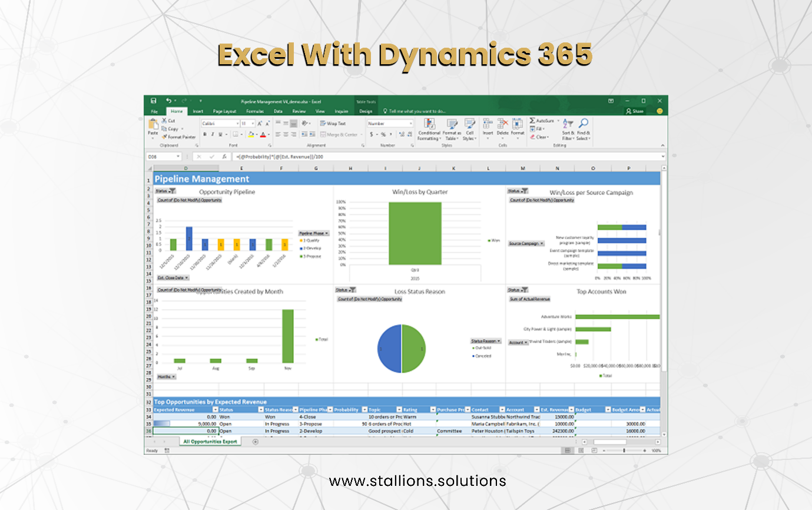The image size is (812, 510).
Task: Switch to the Review tab
Action: (x=299, y=111)
